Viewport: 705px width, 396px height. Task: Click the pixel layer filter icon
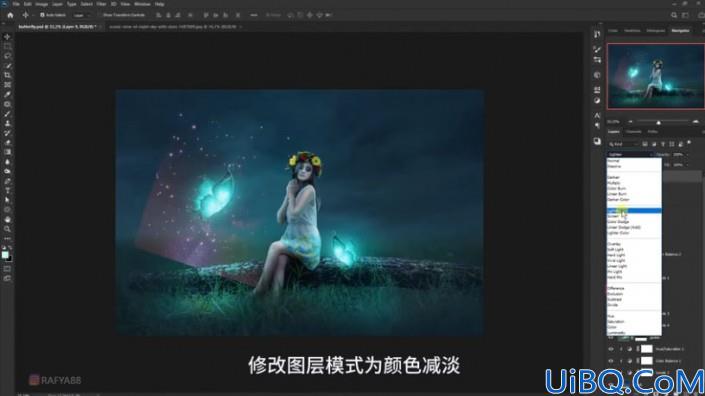645,144
